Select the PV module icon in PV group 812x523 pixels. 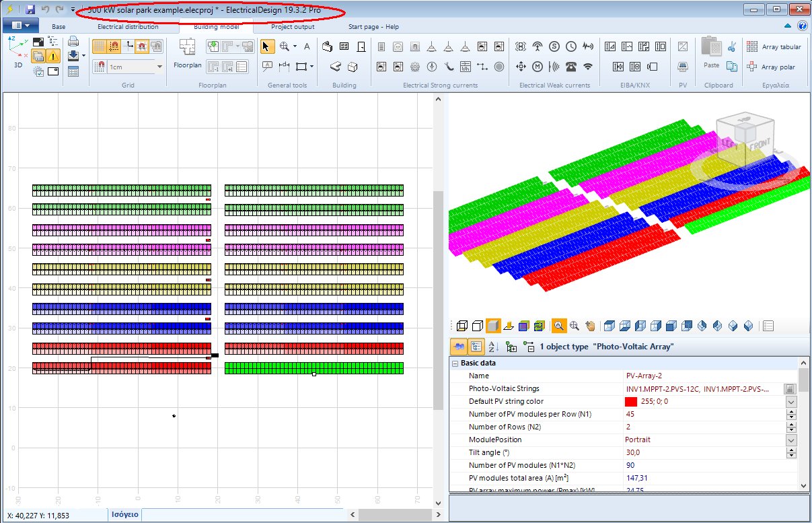tap(683, 66)
